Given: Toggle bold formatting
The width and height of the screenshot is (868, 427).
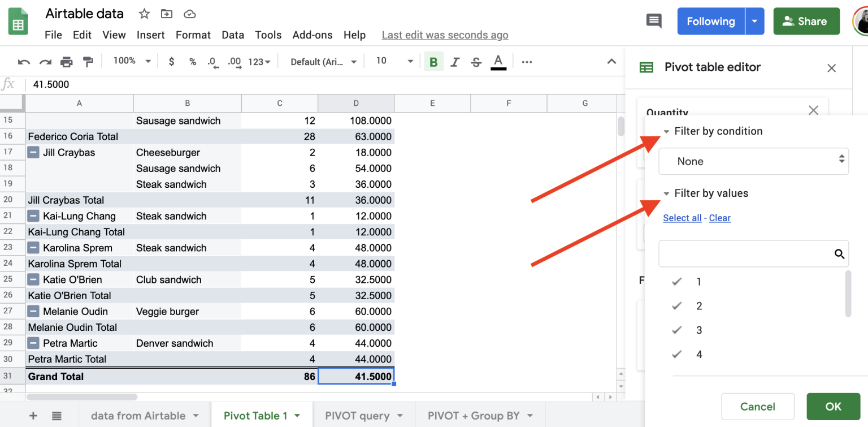Looking at the screenshot, I should pyautogui.click(x=433, y=62).
